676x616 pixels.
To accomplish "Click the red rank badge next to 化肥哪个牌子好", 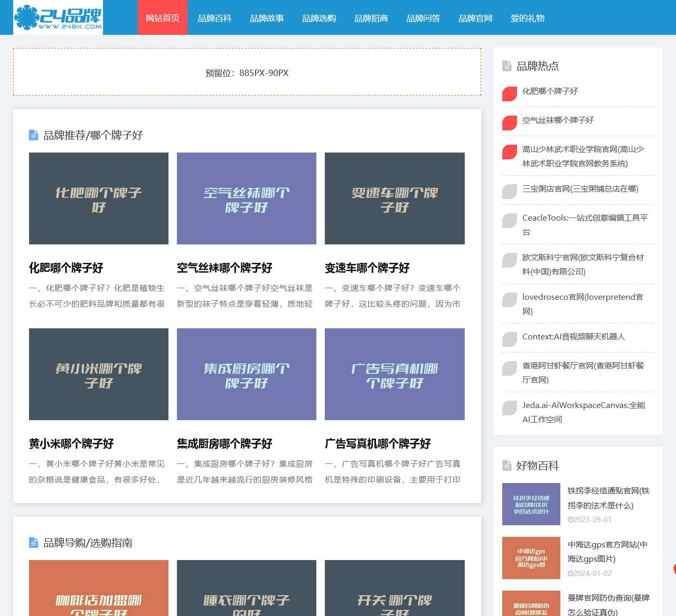I will [x=510, y=94].
